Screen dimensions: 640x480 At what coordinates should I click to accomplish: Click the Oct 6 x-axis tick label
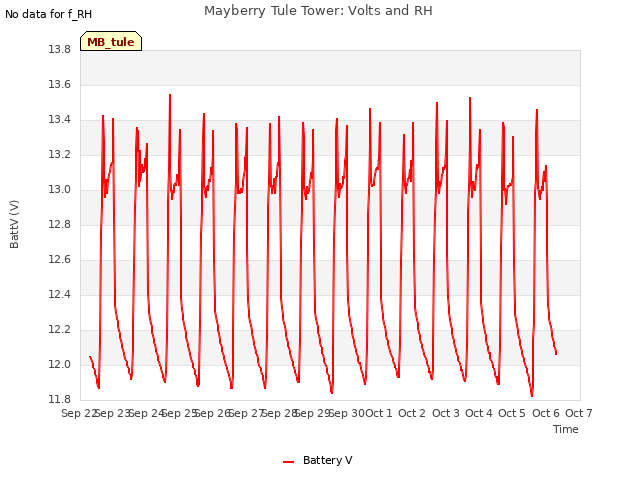coord(546,413)
